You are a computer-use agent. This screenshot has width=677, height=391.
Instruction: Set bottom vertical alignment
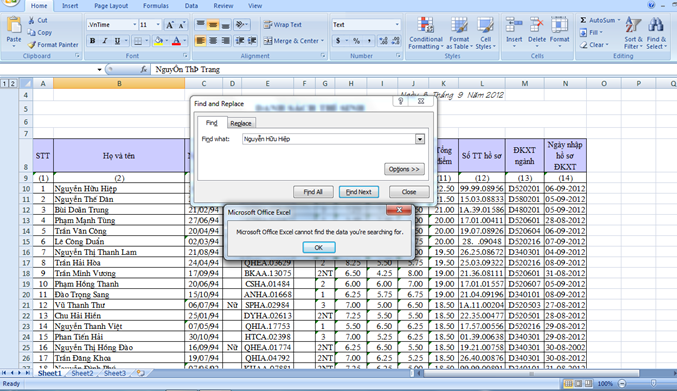point(225,25)
